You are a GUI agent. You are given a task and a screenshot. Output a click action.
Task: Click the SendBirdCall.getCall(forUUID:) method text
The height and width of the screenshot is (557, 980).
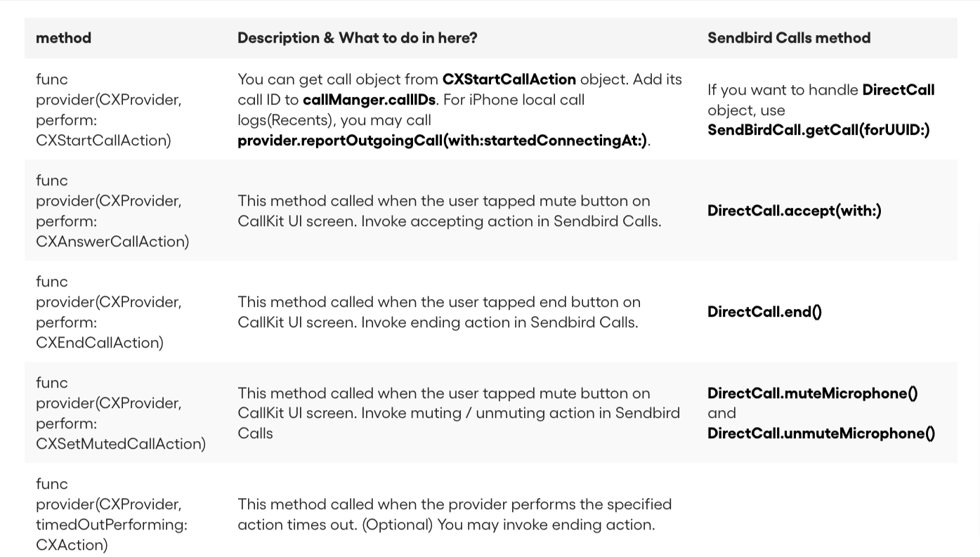[818, 130]
